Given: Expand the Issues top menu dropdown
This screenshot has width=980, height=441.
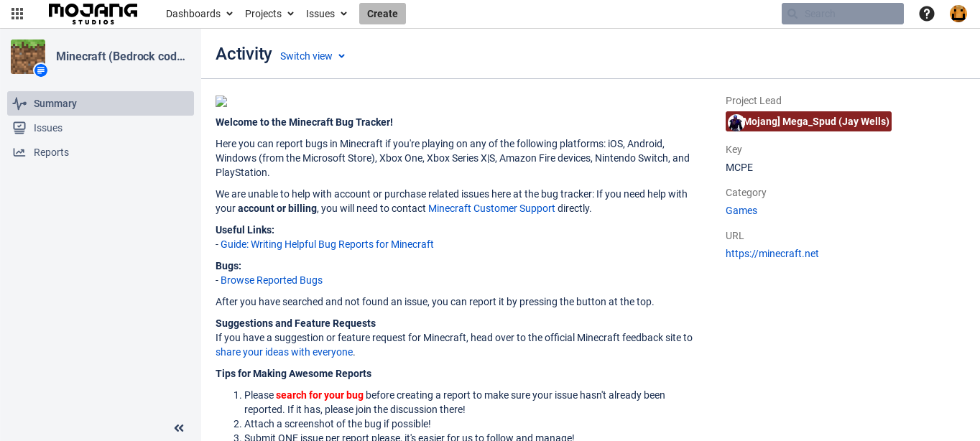Looking at the screenshot, I should click(x=326, y=14).
